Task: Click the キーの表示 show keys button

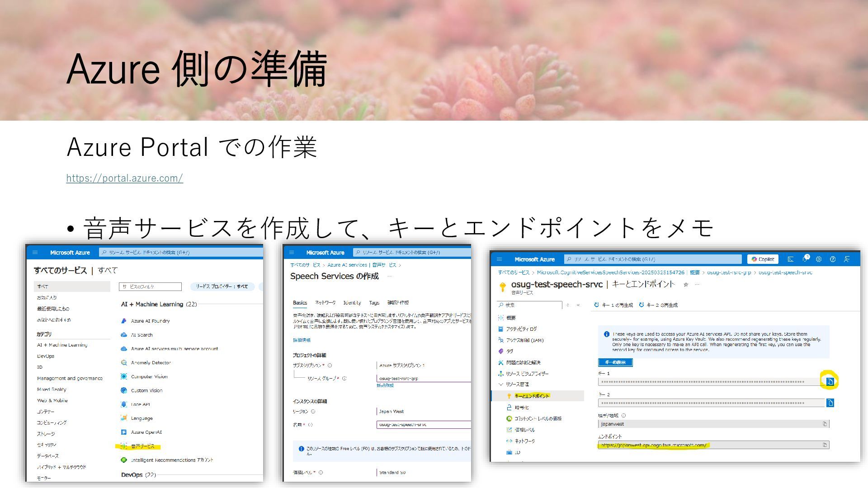Action: click(x=615, y=362)
